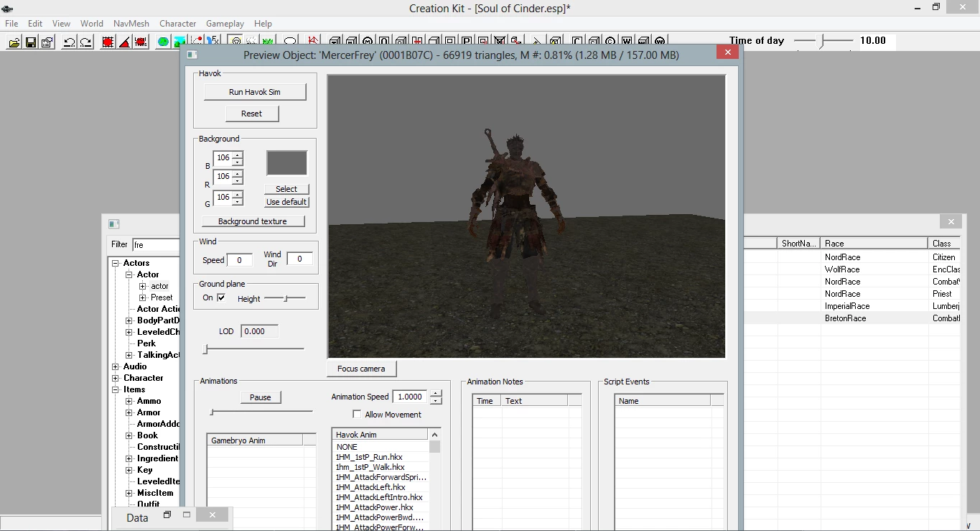Expand the Character tree node

coord(116,378)
